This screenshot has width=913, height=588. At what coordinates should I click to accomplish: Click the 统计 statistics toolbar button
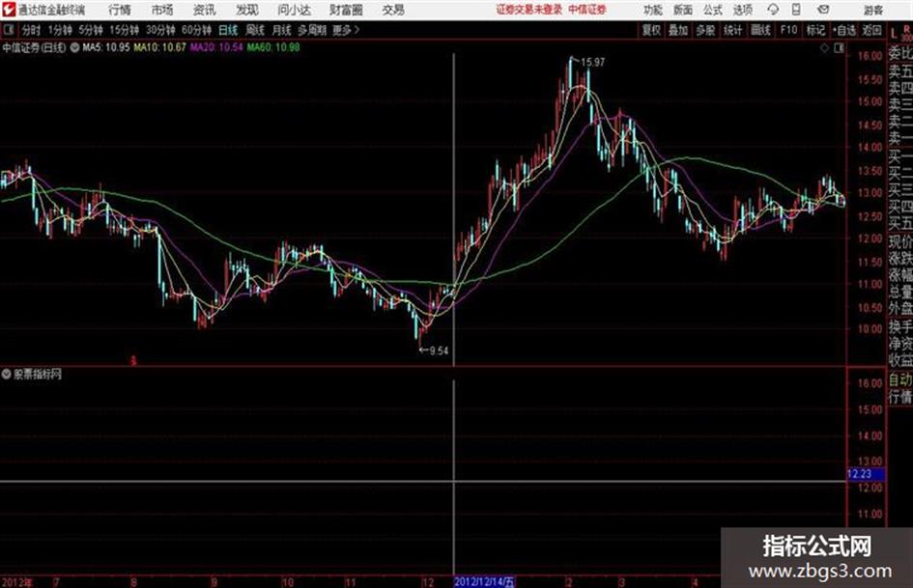click(x=732, y=30)
